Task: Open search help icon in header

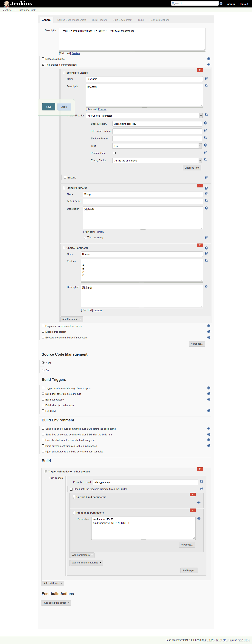Action: click(221, 4)
